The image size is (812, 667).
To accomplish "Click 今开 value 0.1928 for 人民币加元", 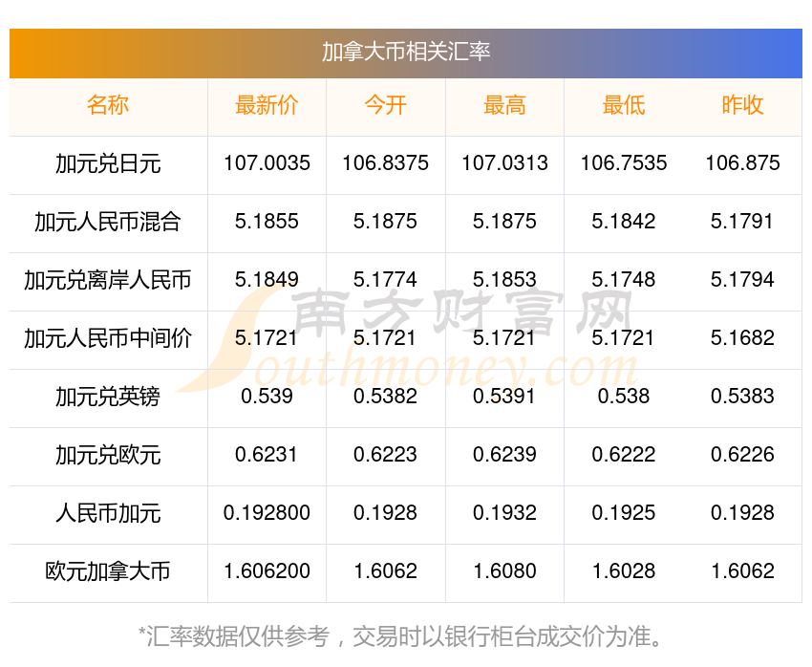I will pyautogui.click(x=385, y=513).
